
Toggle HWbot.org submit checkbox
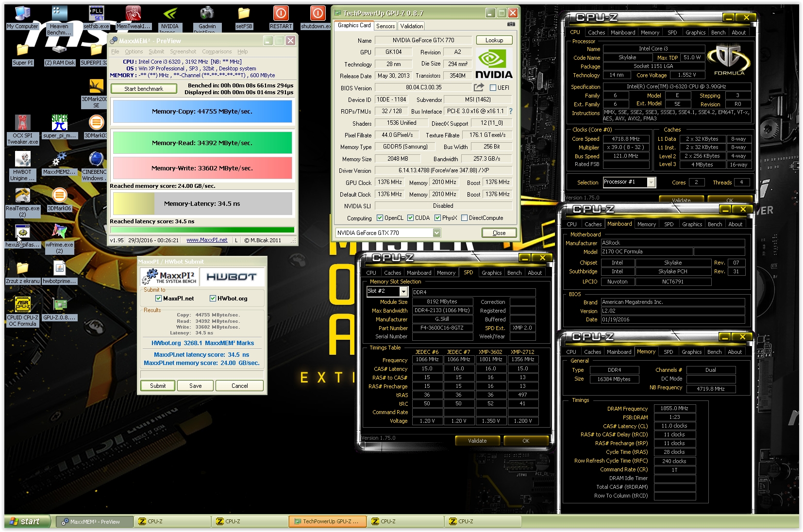[213, 299]
